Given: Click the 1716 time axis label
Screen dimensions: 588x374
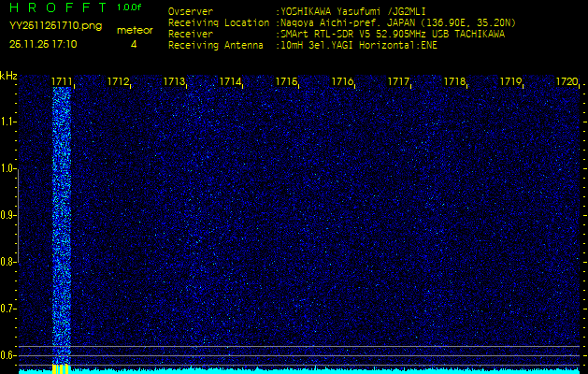Looking at the screenshot, I should 342,81.
